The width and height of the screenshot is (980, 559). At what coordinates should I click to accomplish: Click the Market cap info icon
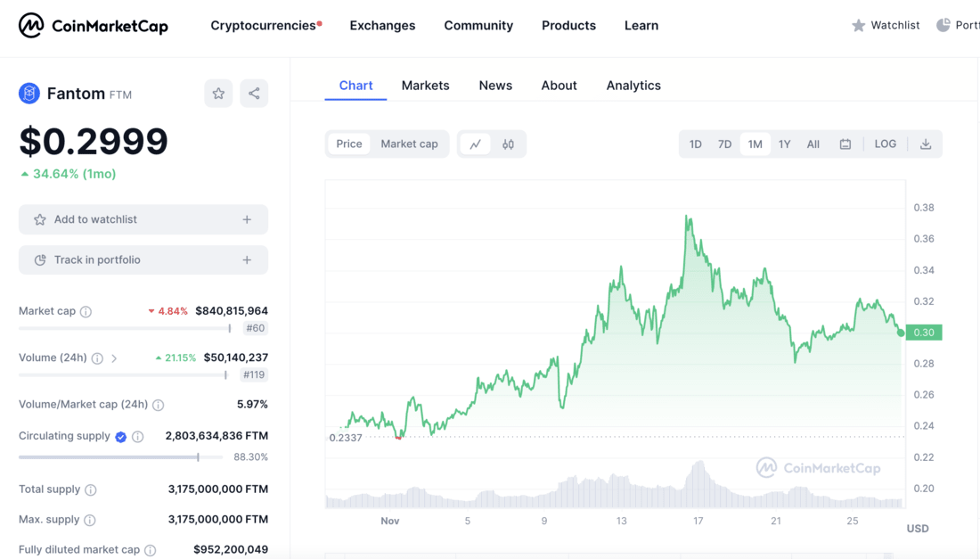coord(85,311)
